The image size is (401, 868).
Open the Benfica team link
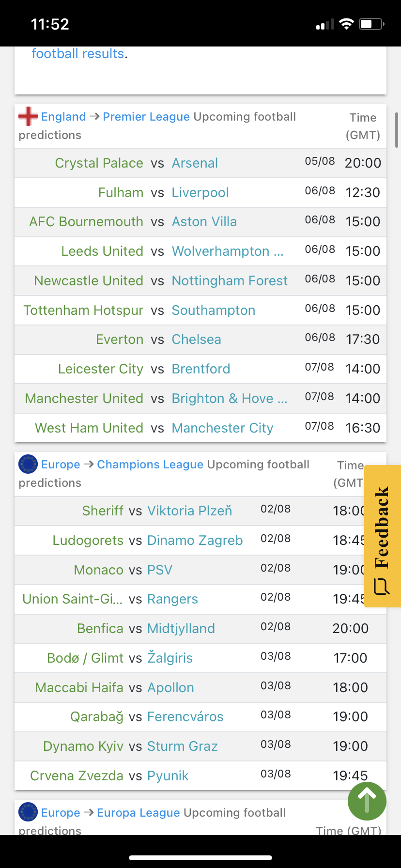click(x=100, y=629)
